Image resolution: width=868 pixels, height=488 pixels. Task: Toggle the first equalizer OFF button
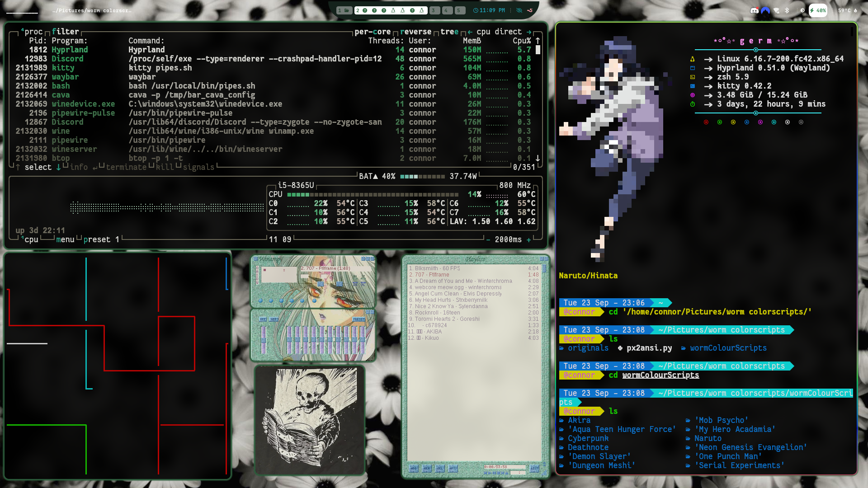(263, 319)
